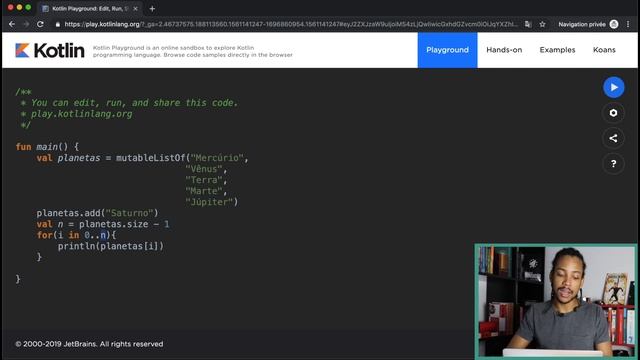The height and width of the screenshot is (360, 640).
Task: Click the "Saturno" string in code
Action: click(129, 213)
